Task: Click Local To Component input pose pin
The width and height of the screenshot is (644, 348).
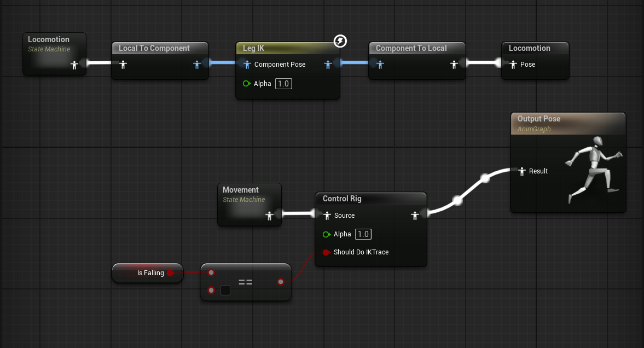Action: pyautogui.click(x=123, y=65)
